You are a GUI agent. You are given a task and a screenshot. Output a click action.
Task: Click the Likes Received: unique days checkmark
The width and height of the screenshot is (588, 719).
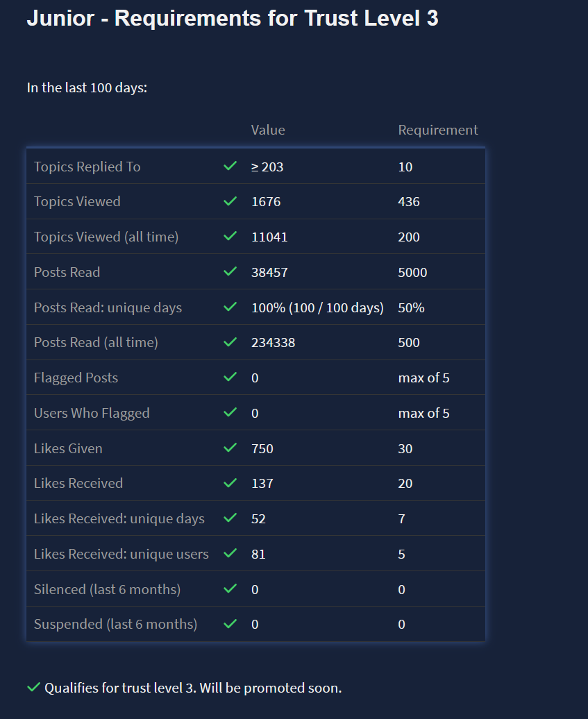coord(230,518)
